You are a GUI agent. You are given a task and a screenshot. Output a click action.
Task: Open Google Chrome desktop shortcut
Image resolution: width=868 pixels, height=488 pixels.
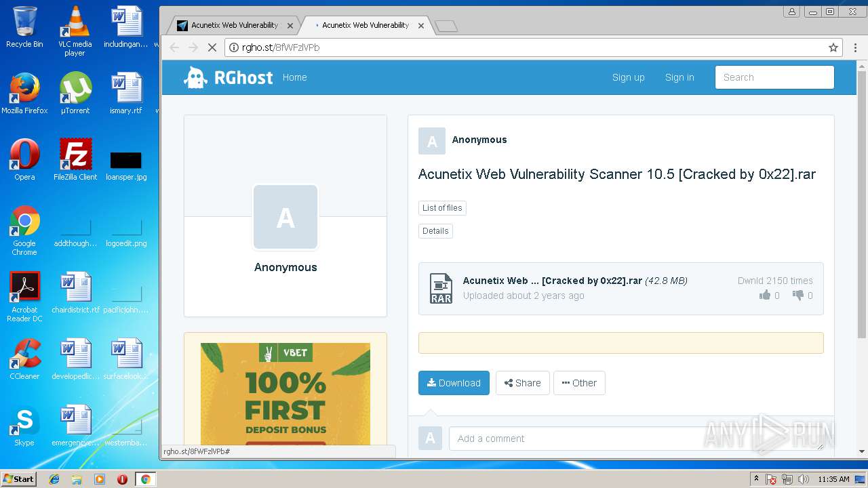(24, 230)
